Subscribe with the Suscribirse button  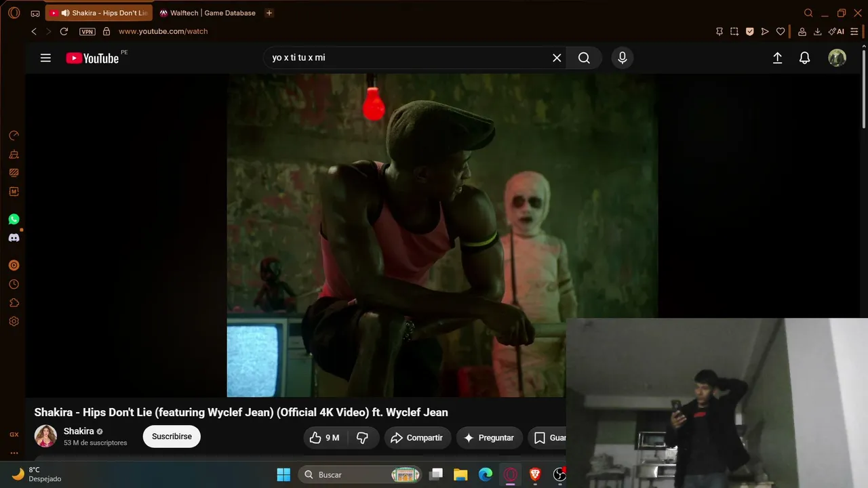click(x=172, y=436)
